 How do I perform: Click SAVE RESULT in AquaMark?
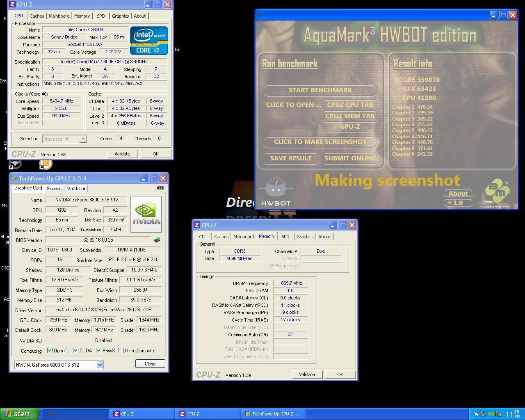click(x=291, y=158)
